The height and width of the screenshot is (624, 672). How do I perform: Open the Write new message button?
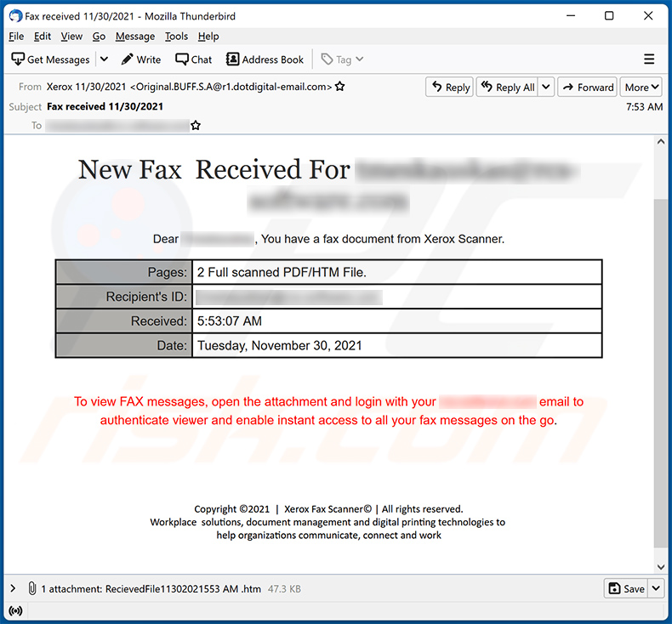tap(141, 60)
